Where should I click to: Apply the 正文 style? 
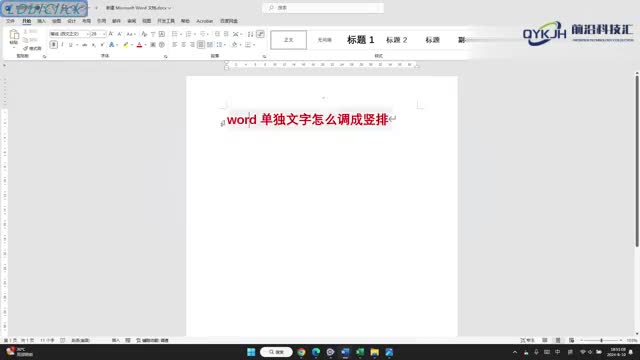click(289, 40)
